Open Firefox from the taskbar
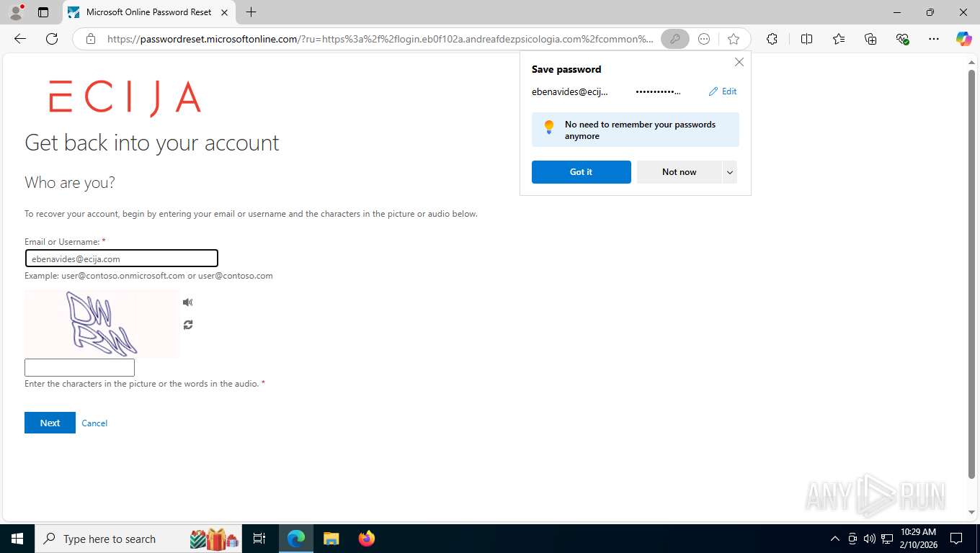The width and height of the screenshot is (980, 553). click(366, 539)
